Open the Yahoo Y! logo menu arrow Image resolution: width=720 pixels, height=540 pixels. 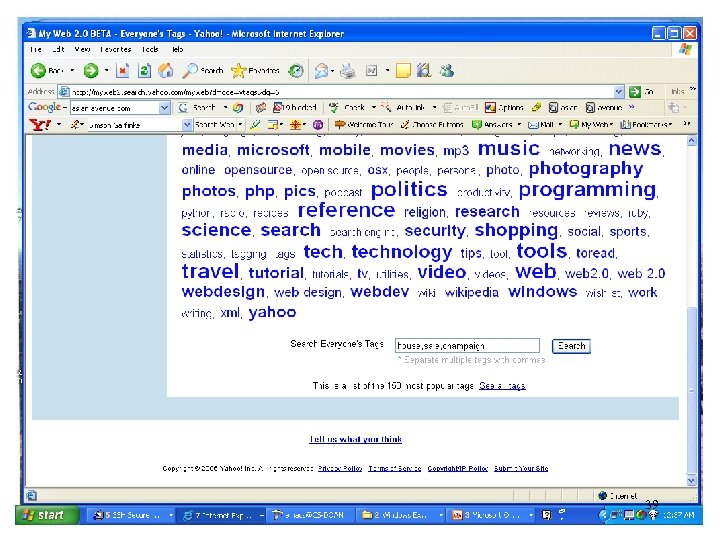59,124
